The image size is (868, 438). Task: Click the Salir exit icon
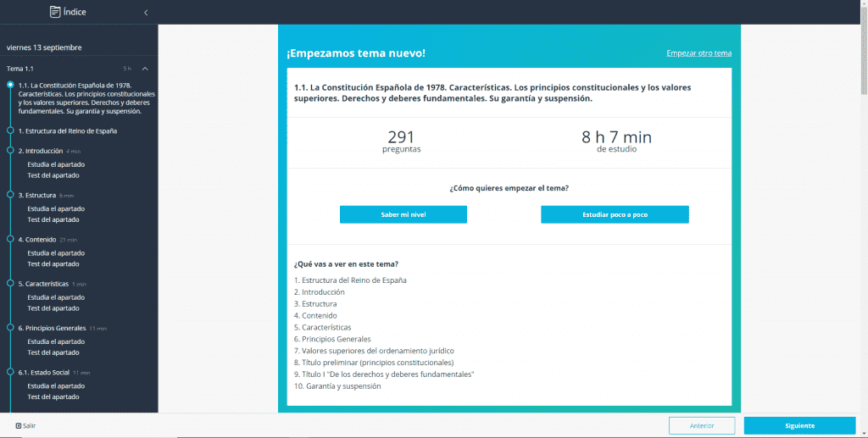coord(19,426)
